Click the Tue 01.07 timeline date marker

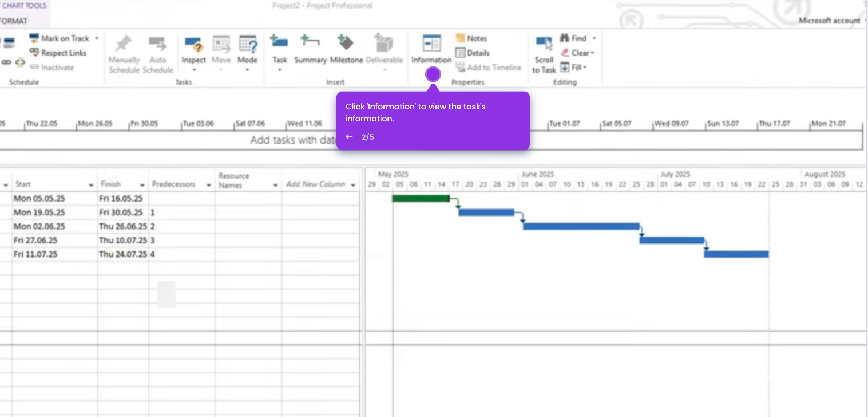point(564,124)
